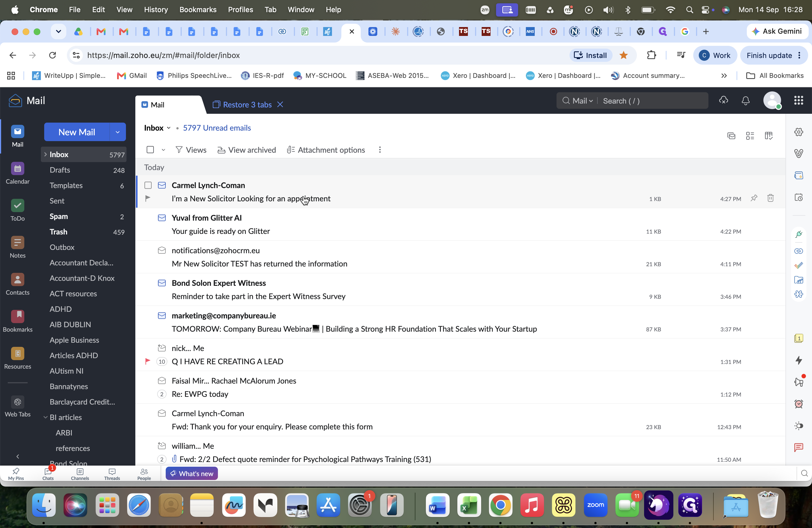Open the more options three-dot menu
This screenshot has width=812, height=528.
[x=380, y=150]
